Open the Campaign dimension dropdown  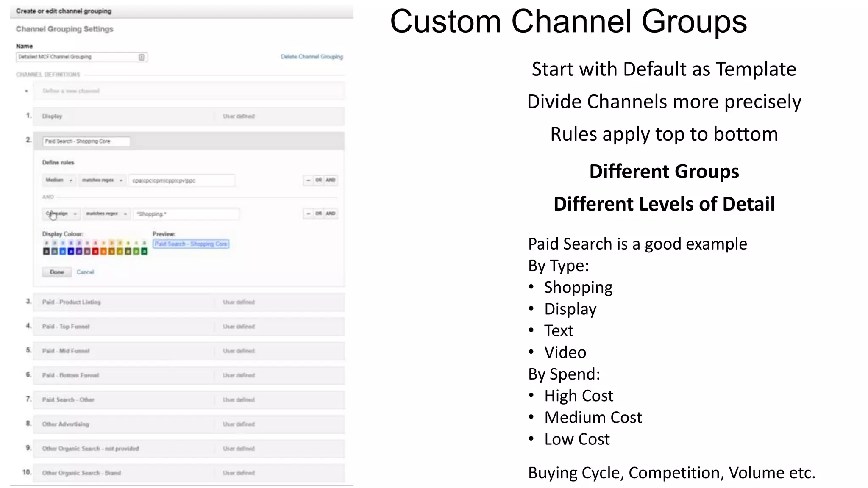61,213
